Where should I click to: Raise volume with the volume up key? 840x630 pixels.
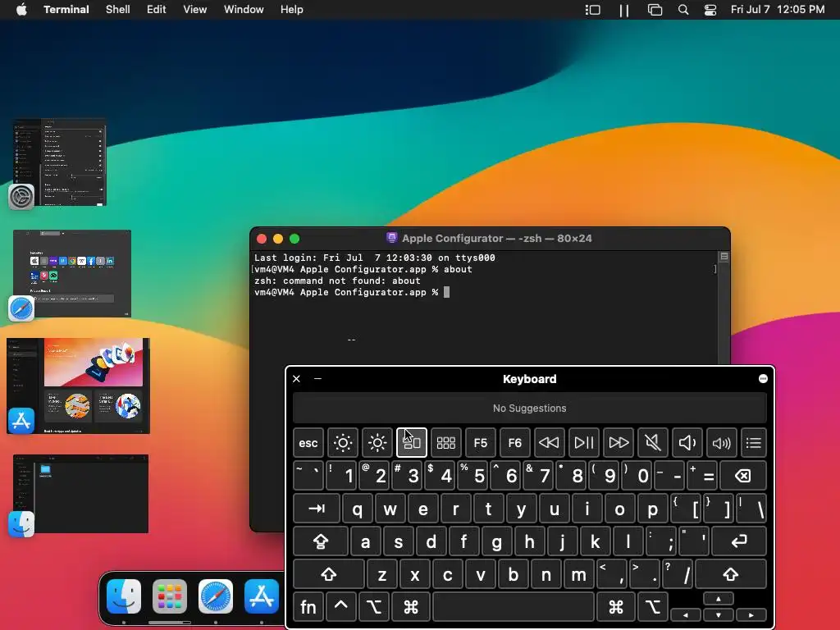point(722,443)
